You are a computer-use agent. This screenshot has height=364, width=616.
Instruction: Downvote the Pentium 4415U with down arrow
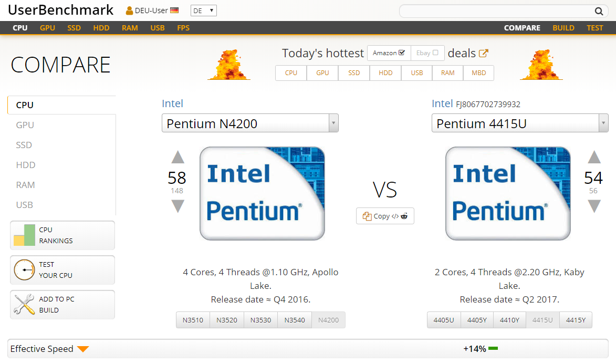coord(594,206)
